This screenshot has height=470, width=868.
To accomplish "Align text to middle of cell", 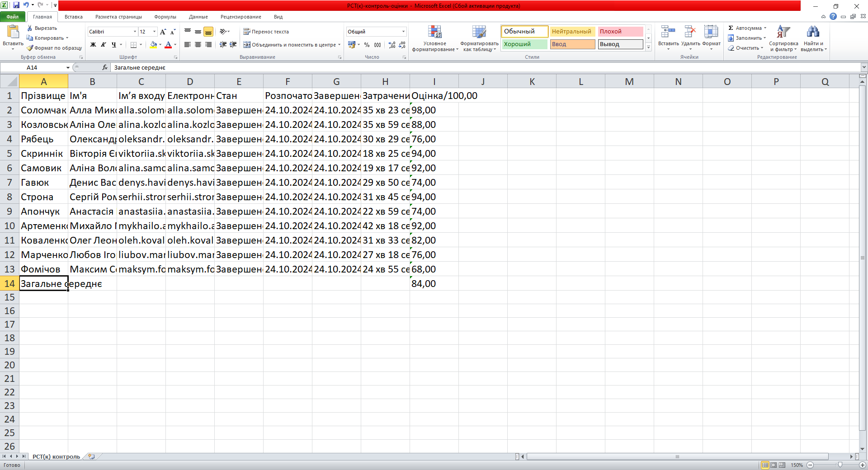I will coord(198,32).
